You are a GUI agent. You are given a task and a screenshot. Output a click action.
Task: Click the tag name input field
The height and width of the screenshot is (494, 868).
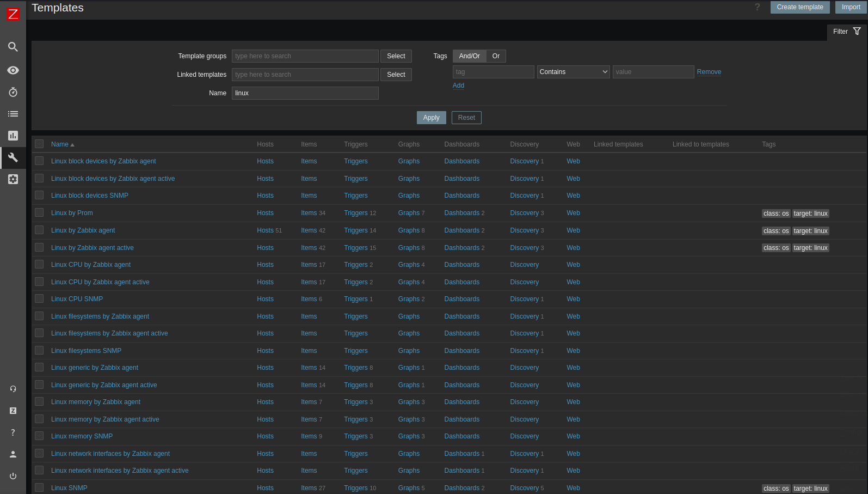click(494, 72)
